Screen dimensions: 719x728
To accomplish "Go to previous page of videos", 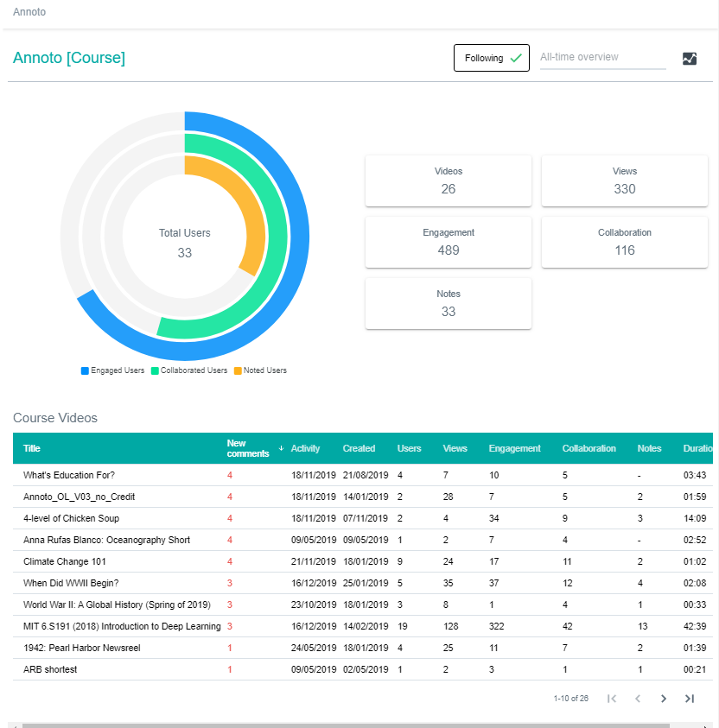I will coord(638,699).
